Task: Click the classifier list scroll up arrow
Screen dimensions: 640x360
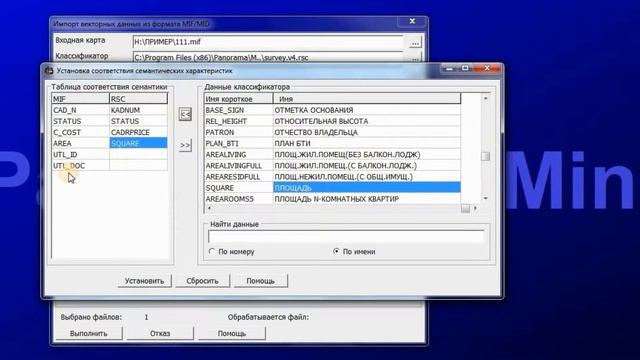Action: coord(485,98)
